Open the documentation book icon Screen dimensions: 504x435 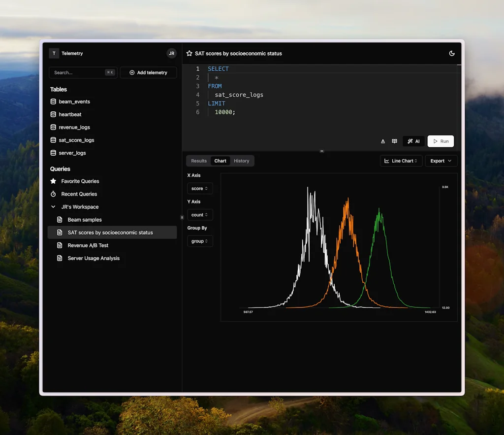(x=394, y=141)
